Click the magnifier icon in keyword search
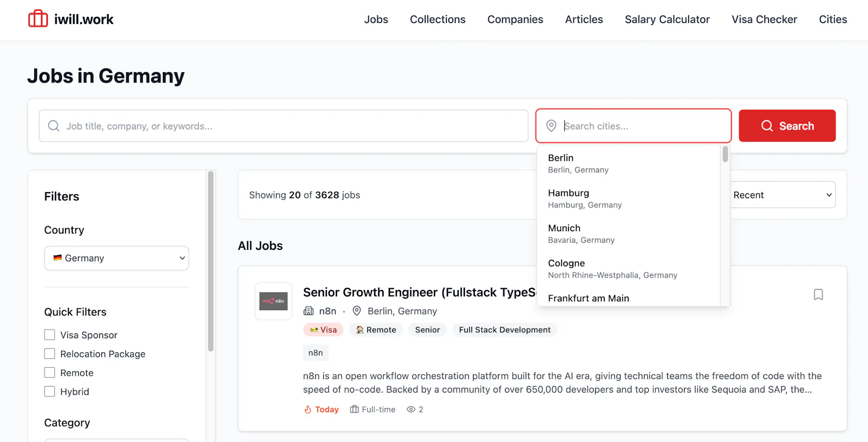The height and width of the screenshot is (442, 868). tap(54, 126)
